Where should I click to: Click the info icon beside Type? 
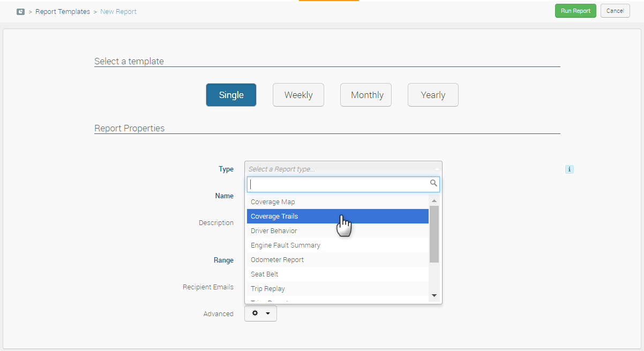(x=569, y=169)
